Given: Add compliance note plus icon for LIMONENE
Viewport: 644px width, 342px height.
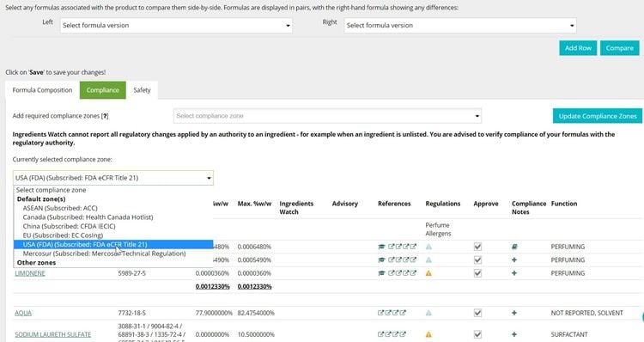Looking at the screenshot, I should pyautogui.click(x=514, y=273).
